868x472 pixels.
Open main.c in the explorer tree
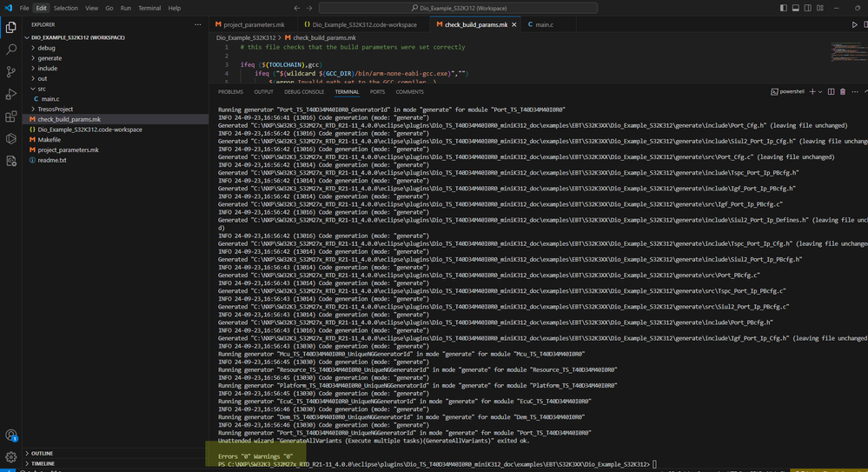click(x=116, y=99)
